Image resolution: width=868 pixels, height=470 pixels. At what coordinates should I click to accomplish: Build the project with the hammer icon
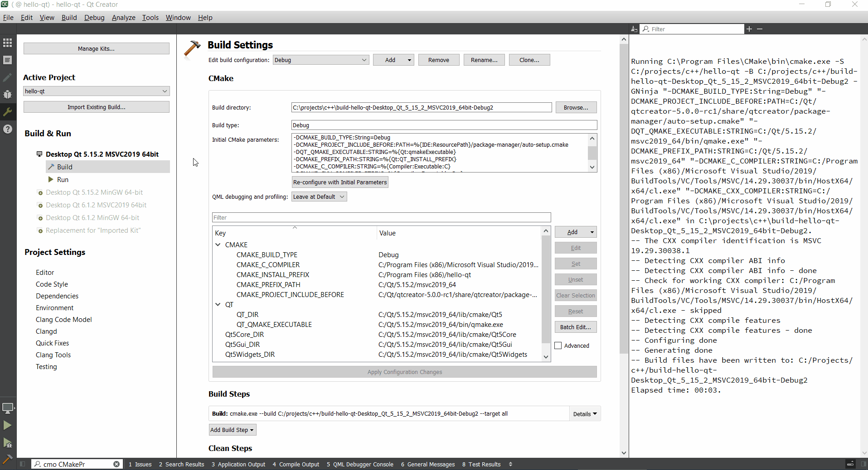(x=7, y=459)
